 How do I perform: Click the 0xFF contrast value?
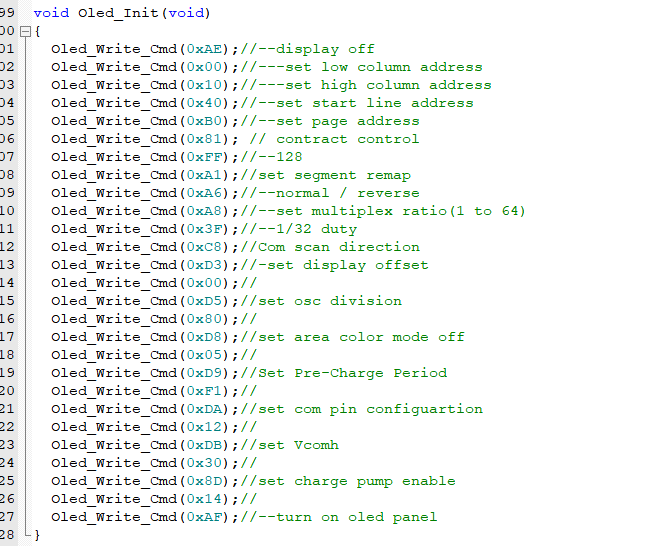(x=204, y=157)
